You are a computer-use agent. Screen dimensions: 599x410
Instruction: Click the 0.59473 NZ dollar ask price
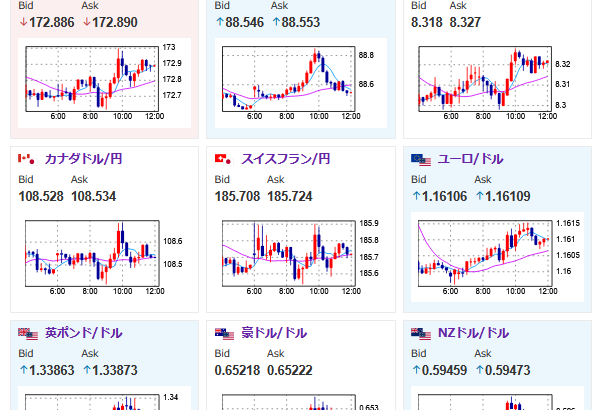point(508,370)
